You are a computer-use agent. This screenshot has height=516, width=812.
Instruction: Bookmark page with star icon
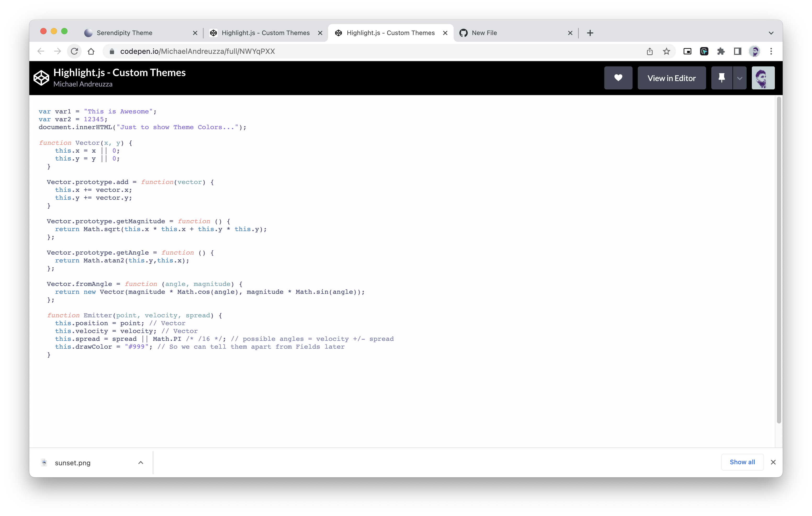[666, 51]
